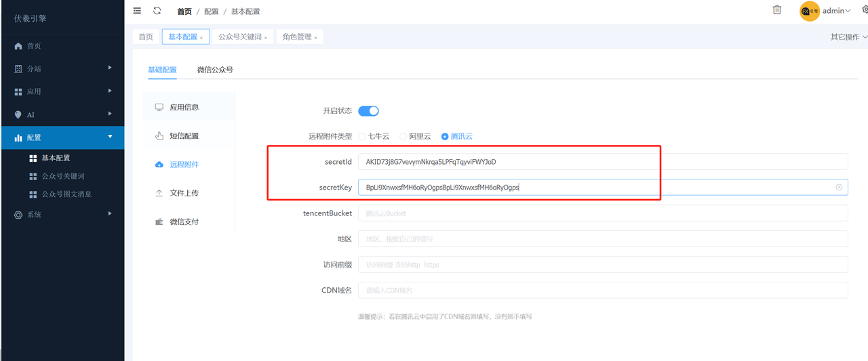Toggle sidebar collapse hamburger icon
The width and height of the screenshot is (868, 361).
click(x=138, y=11)
